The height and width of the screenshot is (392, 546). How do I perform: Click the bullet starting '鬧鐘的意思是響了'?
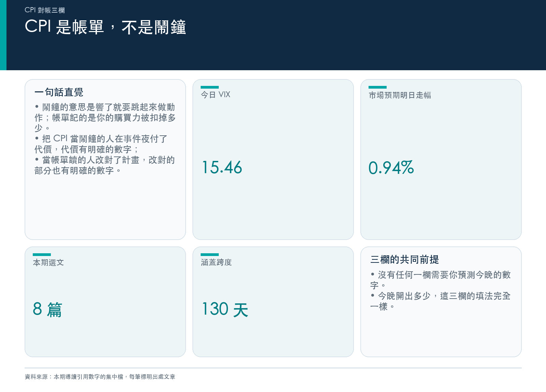[x=105, y=118]
